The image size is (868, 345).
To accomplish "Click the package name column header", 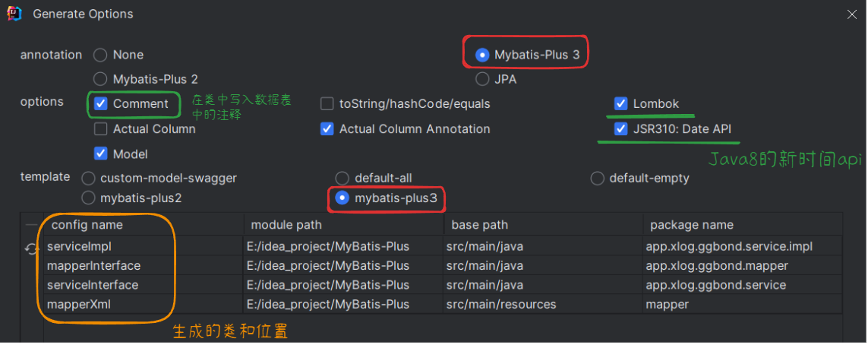I will (x=691, y=225).
